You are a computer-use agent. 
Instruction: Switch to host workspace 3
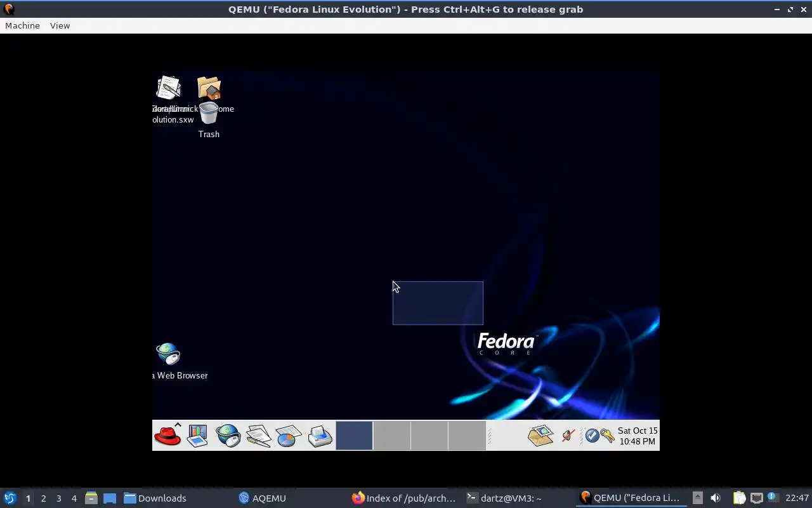click(x=58, y=498)
